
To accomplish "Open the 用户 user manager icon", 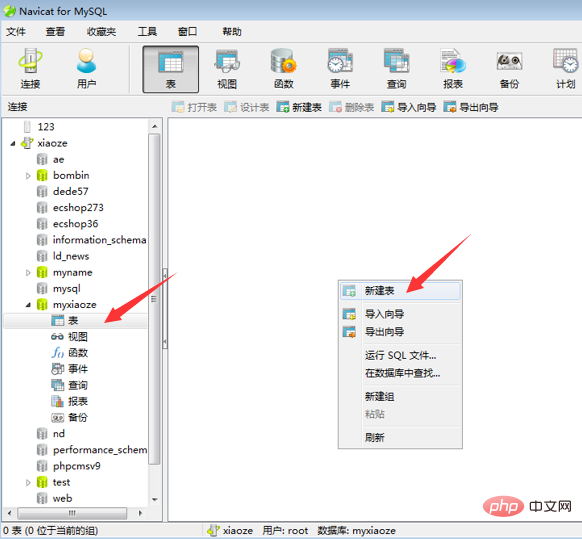I will (86, 69).
